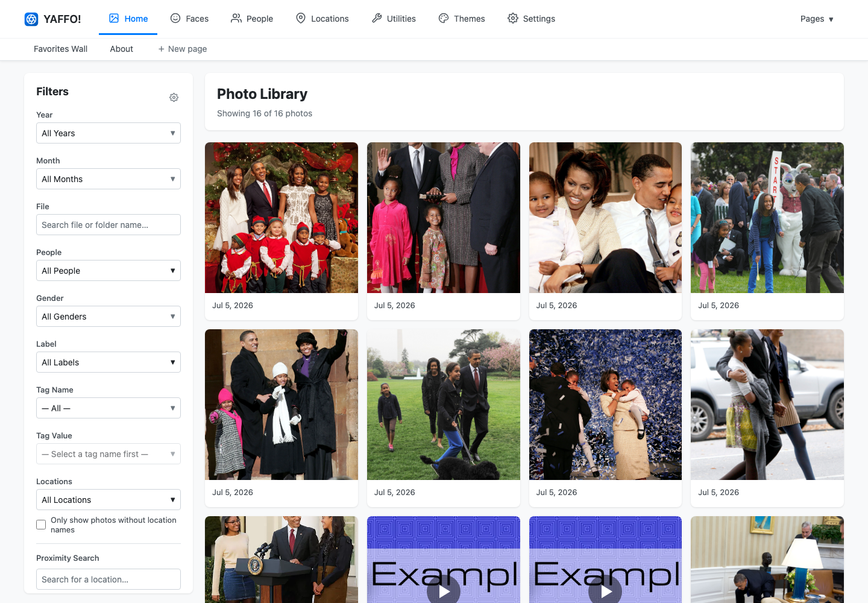
Task: Open the All Genders dropdown
Action: coord(108,317)
